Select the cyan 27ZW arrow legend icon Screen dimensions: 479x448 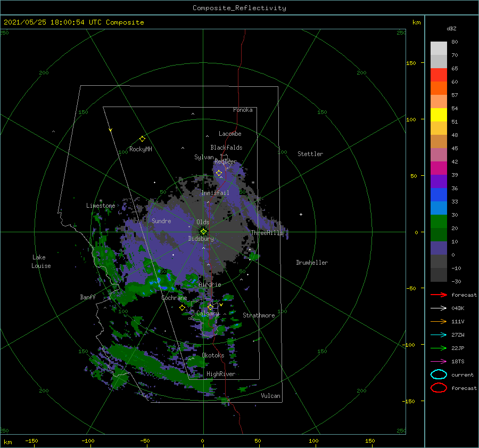click(439, 335)
